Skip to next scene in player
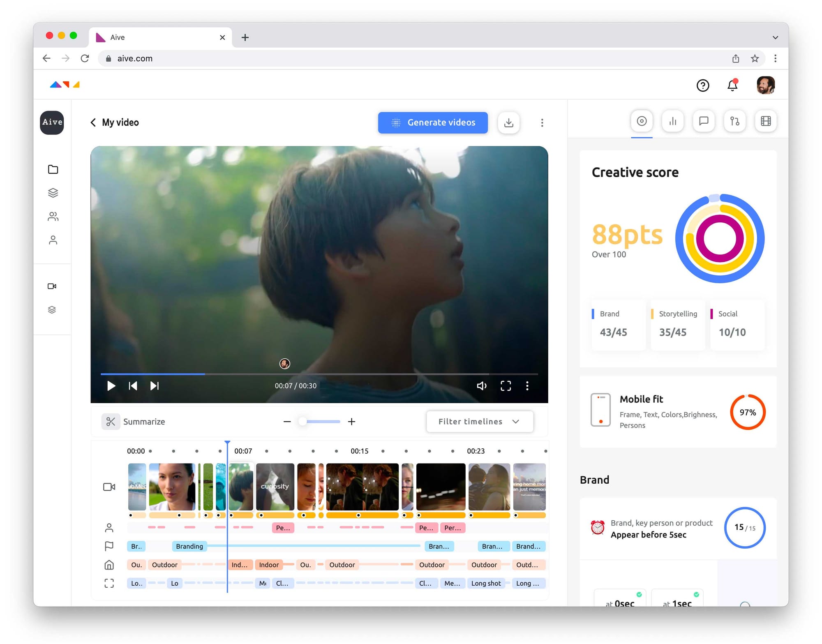The height and width of the screenshot is (644, 822). [x=155, y=385]
